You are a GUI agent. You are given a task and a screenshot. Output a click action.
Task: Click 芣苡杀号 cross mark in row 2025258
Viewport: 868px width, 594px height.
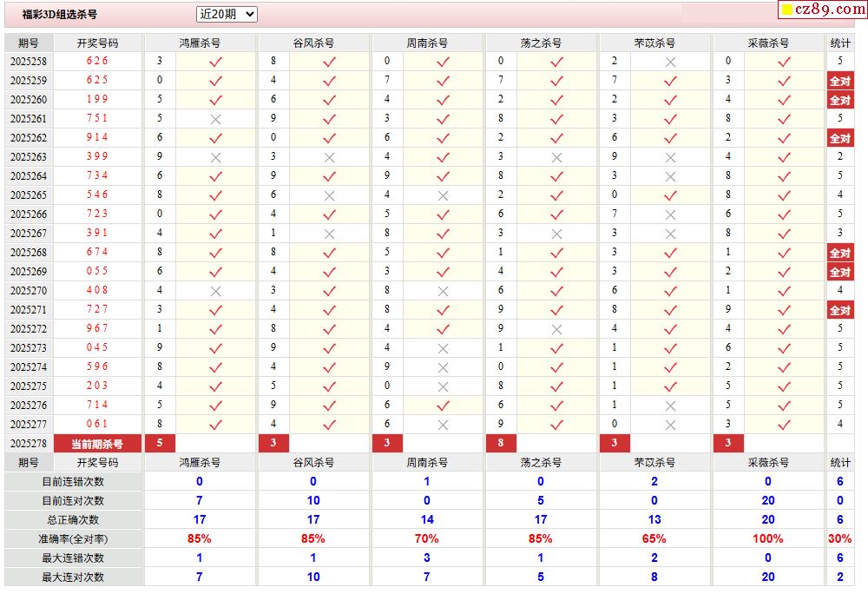pos(670,62)
